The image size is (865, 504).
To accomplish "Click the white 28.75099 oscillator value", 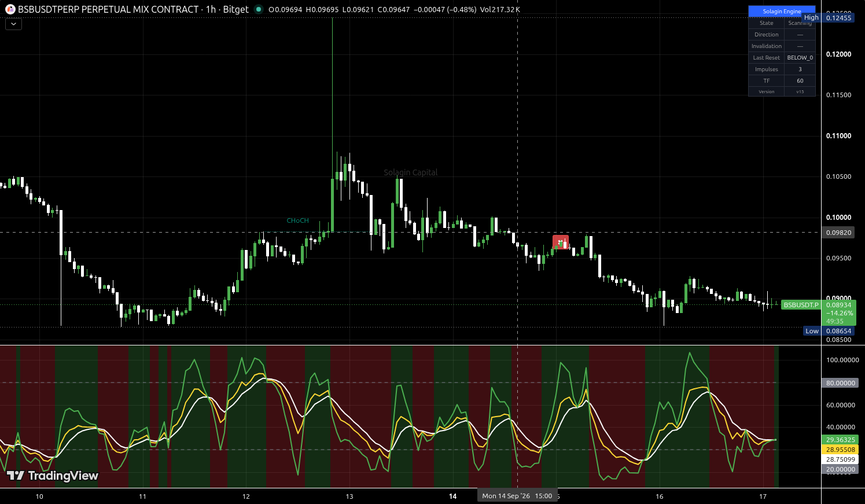I will point(840,459).
